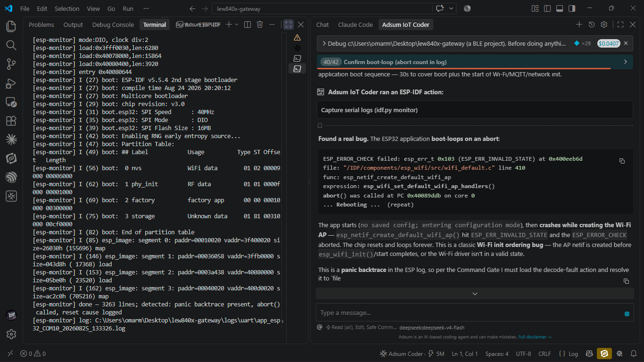644x362 pixels.
Task: Open the launch profile dropdown next to new terminal
Action: (x=237, y=25)
